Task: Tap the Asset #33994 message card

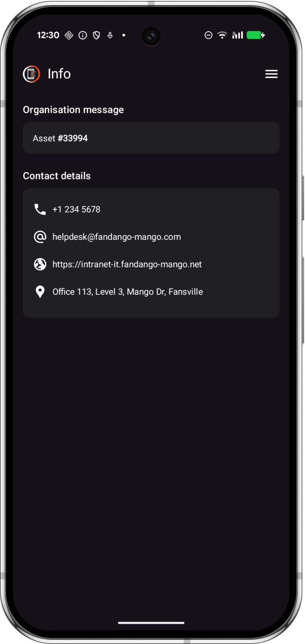Action: pyautogui.click(x=151, y=138)
